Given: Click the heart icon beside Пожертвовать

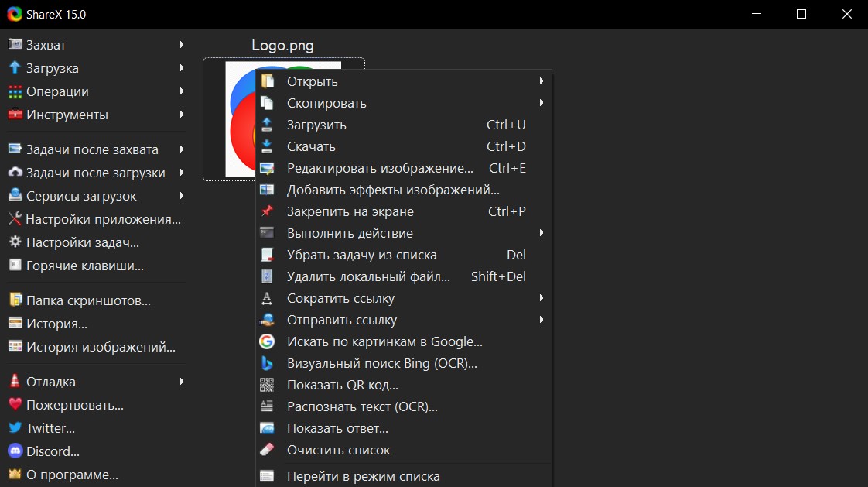Looking at the screenshot, I should tap(15, 405).
